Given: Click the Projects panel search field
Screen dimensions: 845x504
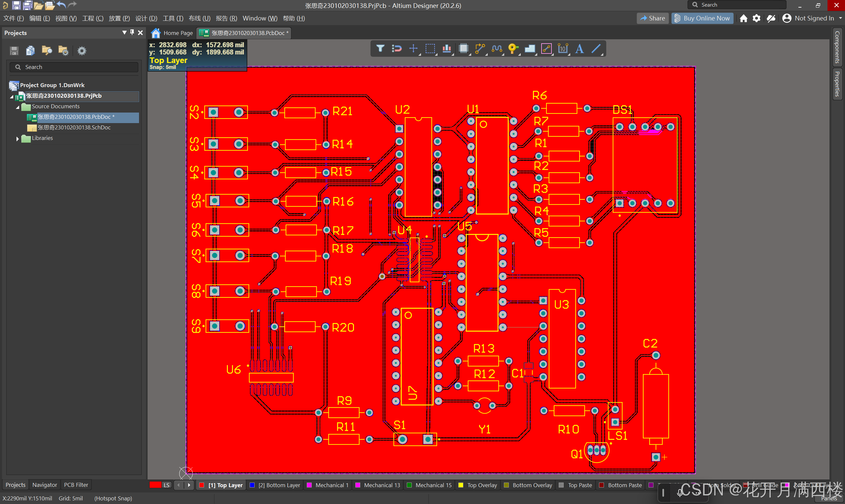Looking at the screenshot, I should tap(74, 67).
